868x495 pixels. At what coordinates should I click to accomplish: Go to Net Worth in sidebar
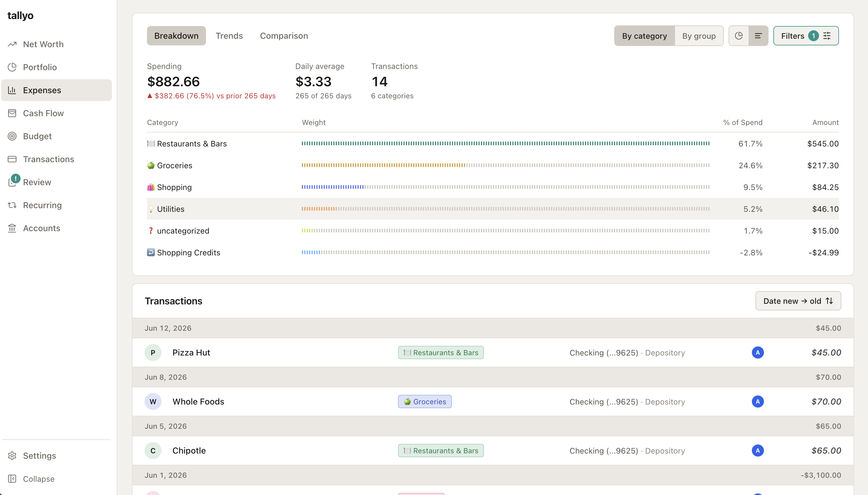tap(56, 44)
